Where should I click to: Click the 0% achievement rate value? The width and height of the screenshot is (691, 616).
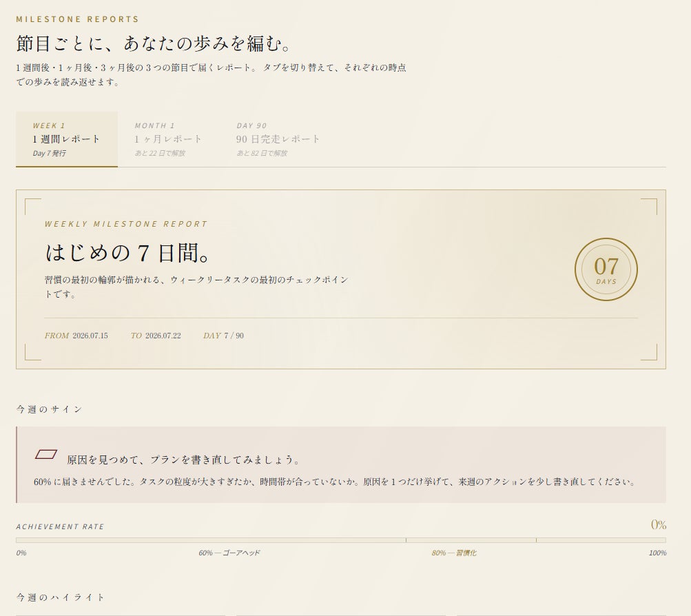[x=659, y=524]
